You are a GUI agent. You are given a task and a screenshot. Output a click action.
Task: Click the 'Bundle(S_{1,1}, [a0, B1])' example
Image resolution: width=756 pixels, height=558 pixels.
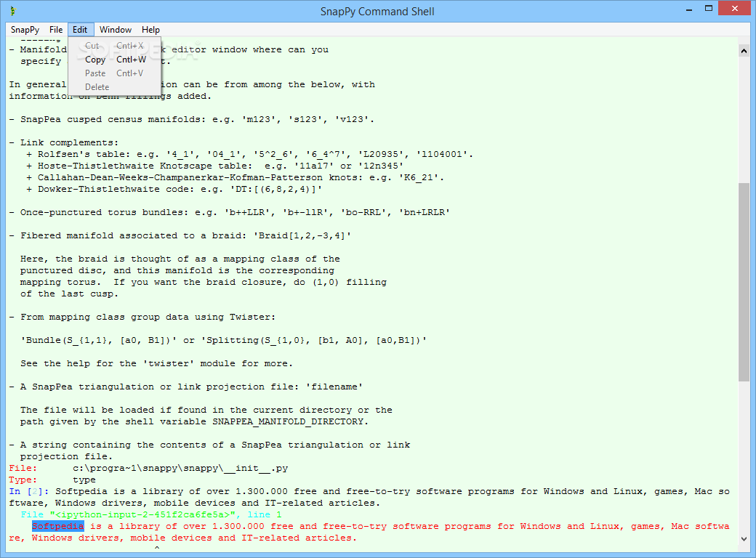click(98, 340)
